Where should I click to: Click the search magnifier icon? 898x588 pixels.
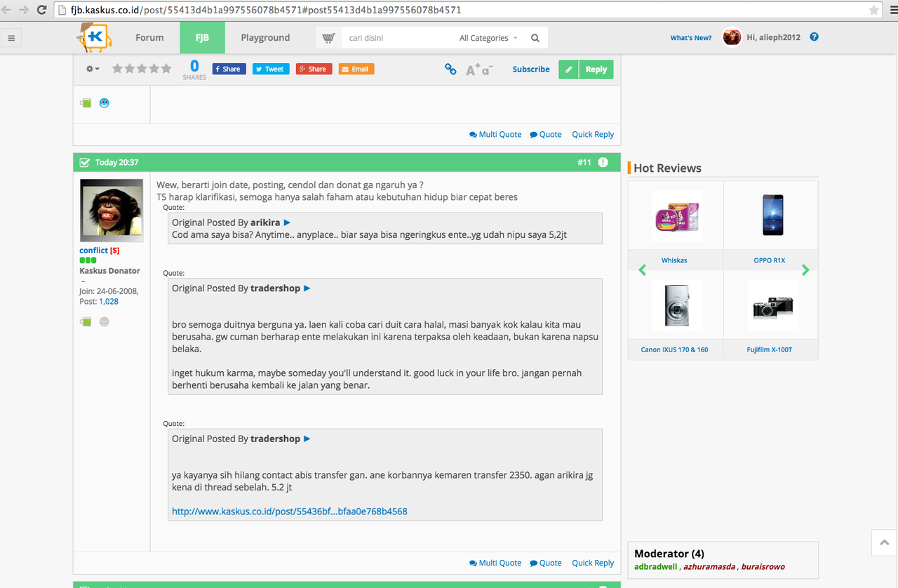coord(535,38)
